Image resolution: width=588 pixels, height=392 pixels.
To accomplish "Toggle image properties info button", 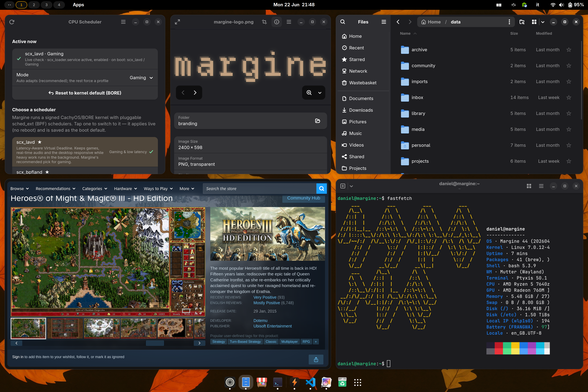I will [x=276, y=22].
